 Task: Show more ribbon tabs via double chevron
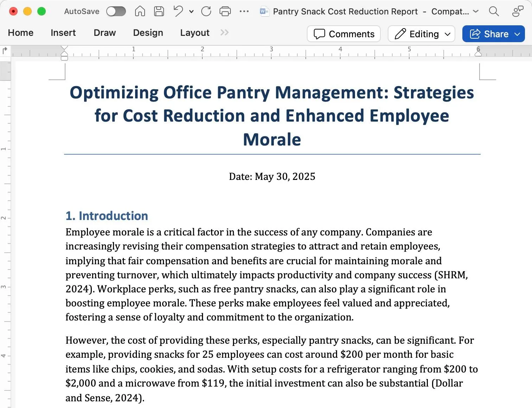224,32
